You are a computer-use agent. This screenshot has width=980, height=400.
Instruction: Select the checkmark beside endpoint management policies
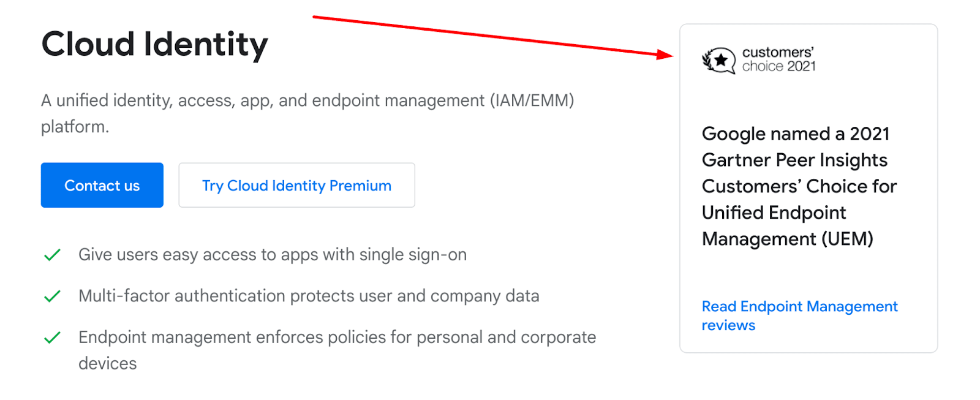click(52, 336)
